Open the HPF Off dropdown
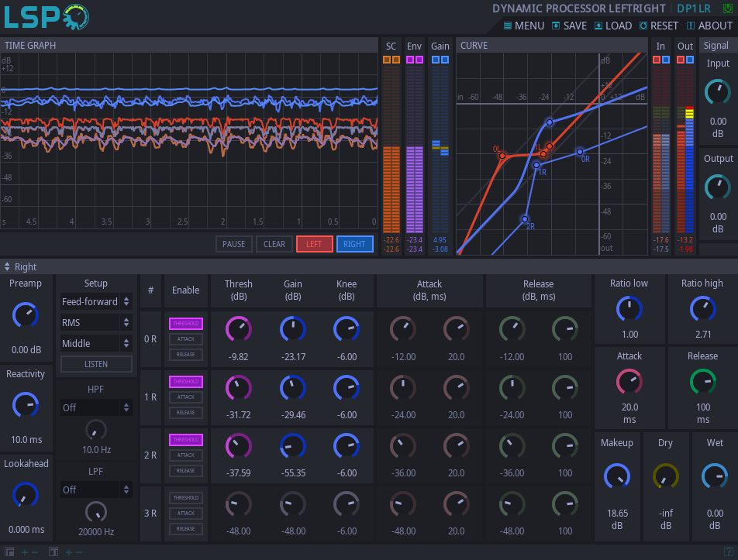Viewport: 738px width, 560px height. (96, 407)
